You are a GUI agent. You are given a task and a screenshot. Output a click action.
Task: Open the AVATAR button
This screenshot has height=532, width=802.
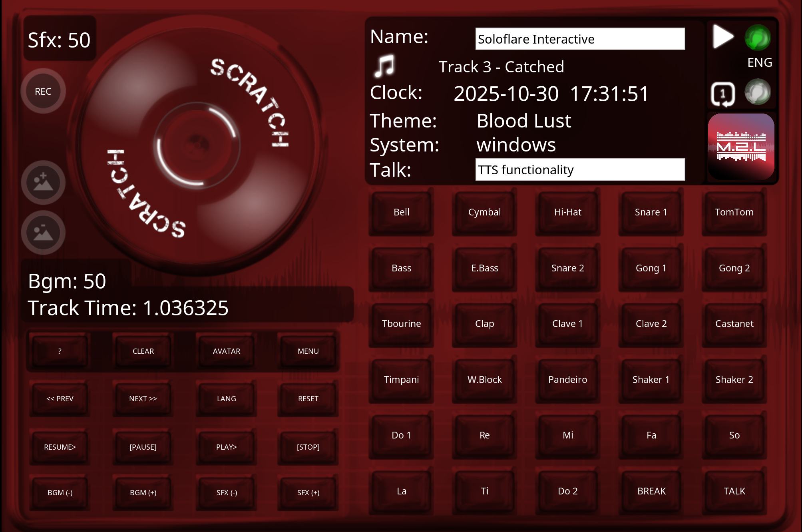[x=226, y=351]
